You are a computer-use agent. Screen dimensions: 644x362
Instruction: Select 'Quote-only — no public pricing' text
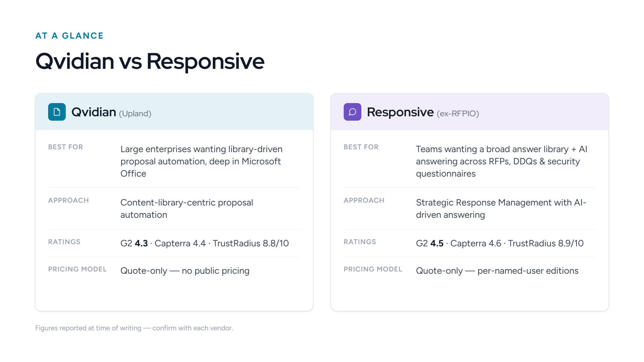point(185,271)
